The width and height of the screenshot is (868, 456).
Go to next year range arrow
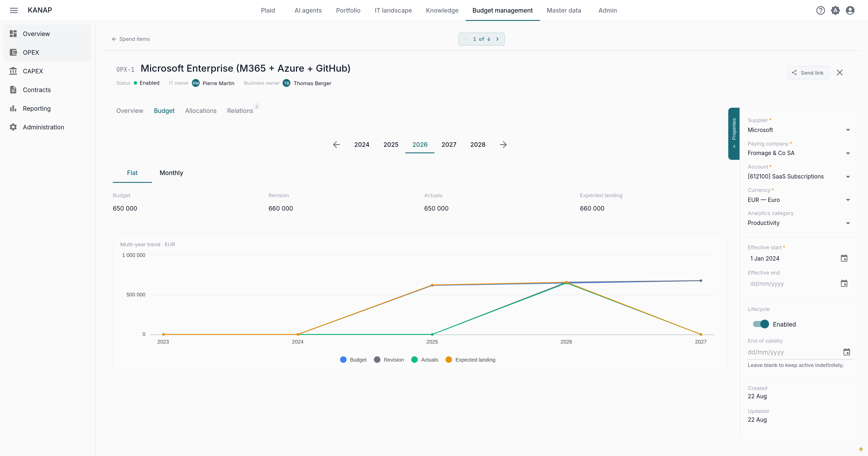(x=503, y=145)
